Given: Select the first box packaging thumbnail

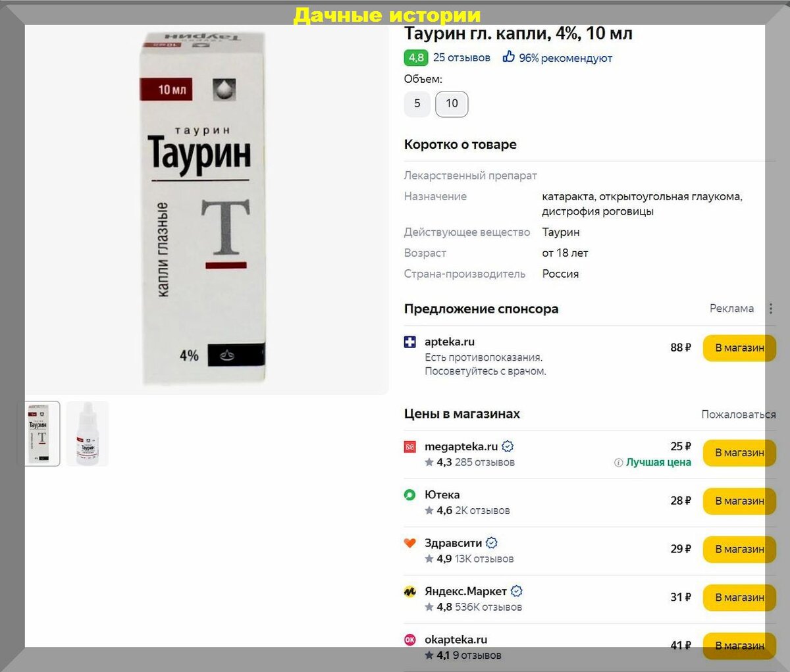Looking at the screenshot, I should [x=42, y=434].
